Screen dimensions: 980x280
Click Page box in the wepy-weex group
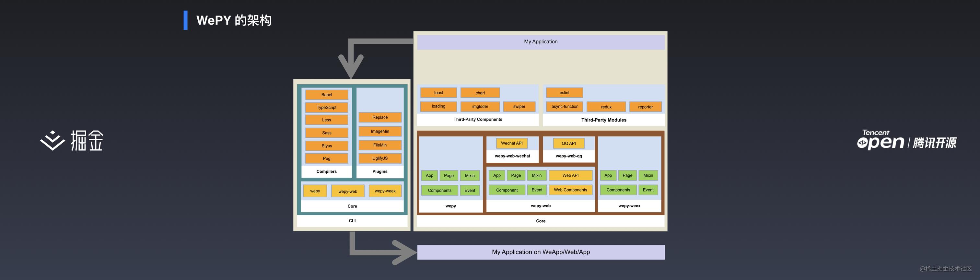coord(627,175)
